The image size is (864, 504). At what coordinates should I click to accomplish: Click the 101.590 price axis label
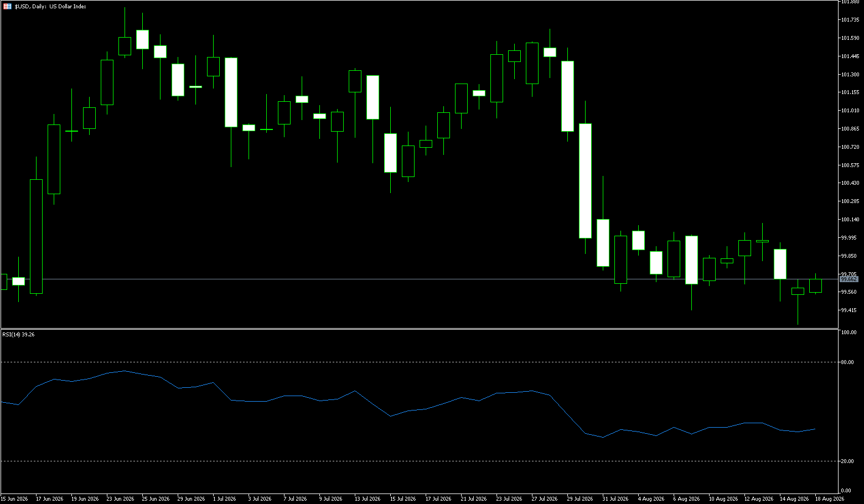850,38
